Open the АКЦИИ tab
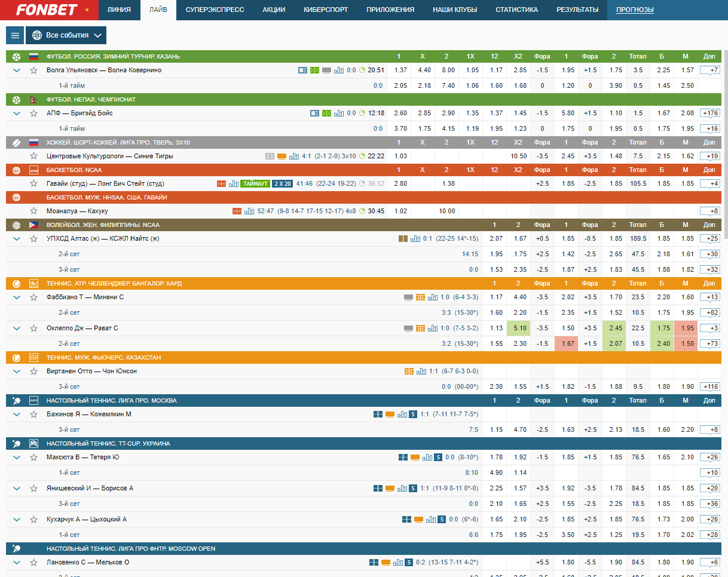This screenshot has height=577, width=728. point(274,10)
